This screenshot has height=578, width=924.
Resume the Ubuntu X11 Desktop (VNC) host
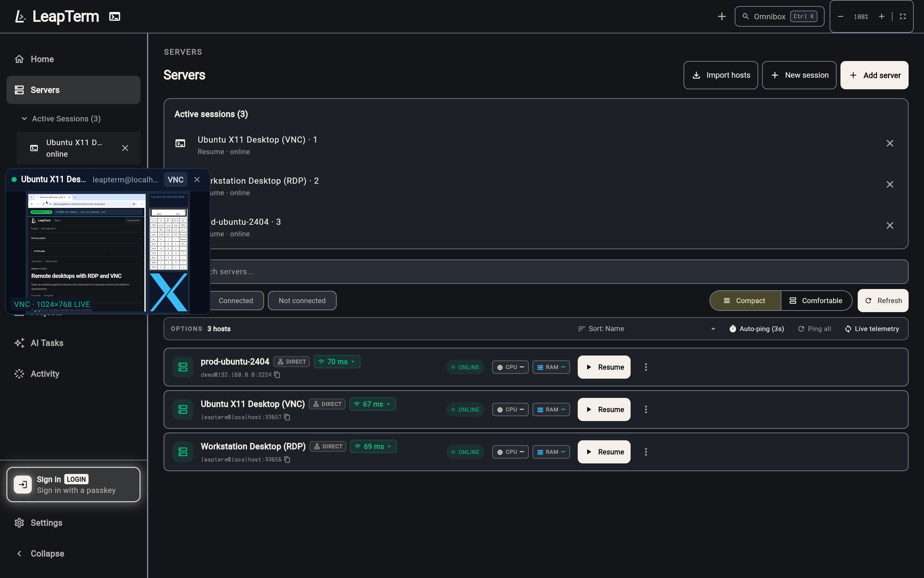pyautogui.click(x=604, y=409)
